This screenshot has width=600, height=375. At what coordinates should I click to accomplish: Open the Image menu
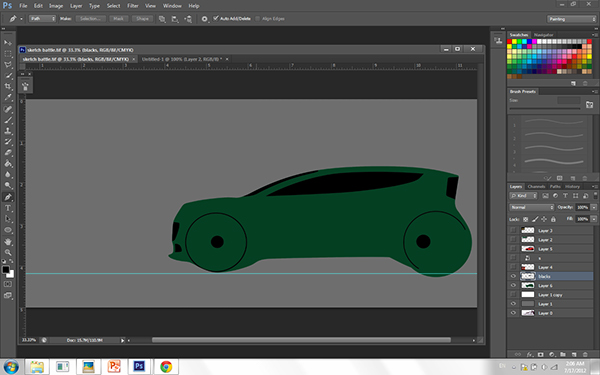pos(56,6)
